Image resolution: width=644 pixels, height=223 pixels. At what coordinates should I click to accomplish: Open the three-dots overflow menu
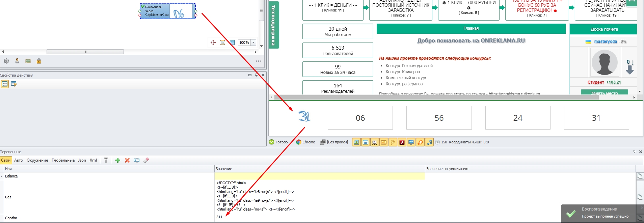(x=259, y=61)
